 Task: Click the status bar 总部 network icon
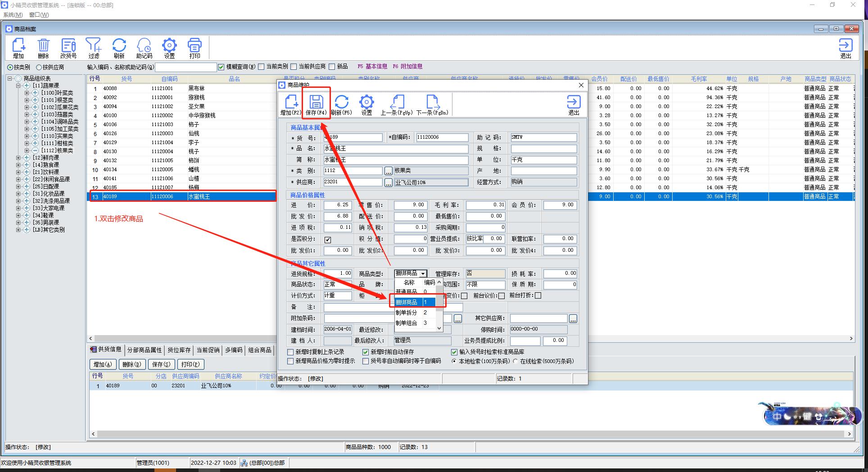[x=244, y=463]
